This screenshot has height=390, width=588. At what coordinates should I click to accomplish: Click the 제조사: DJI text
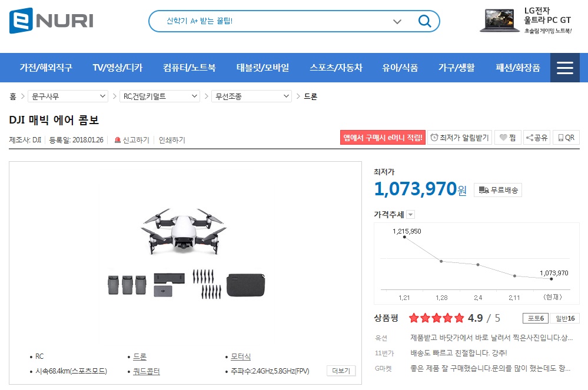tap(25, 140)
